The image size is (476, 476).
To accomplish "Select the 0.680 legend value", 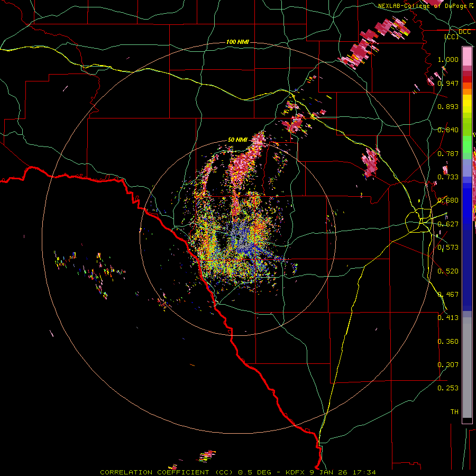I will coord(448,200).
